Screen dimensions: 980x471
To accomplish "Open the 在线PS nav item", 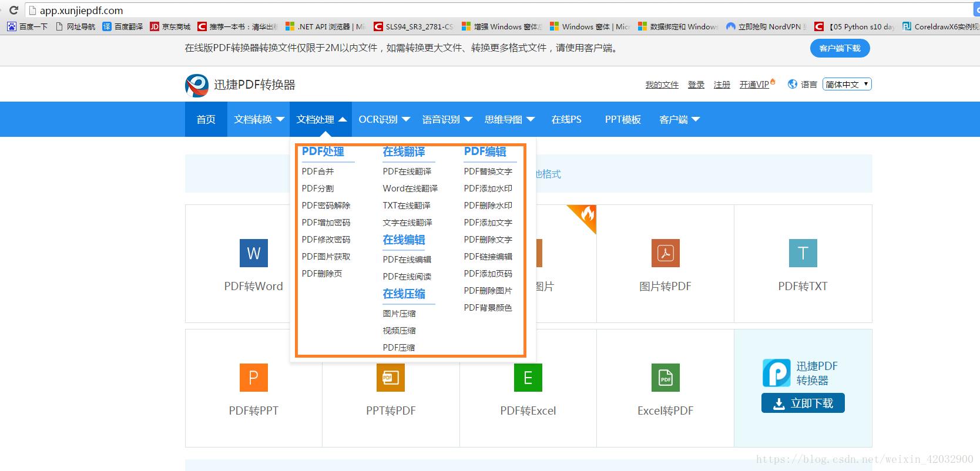I will (x=566, y=119).
